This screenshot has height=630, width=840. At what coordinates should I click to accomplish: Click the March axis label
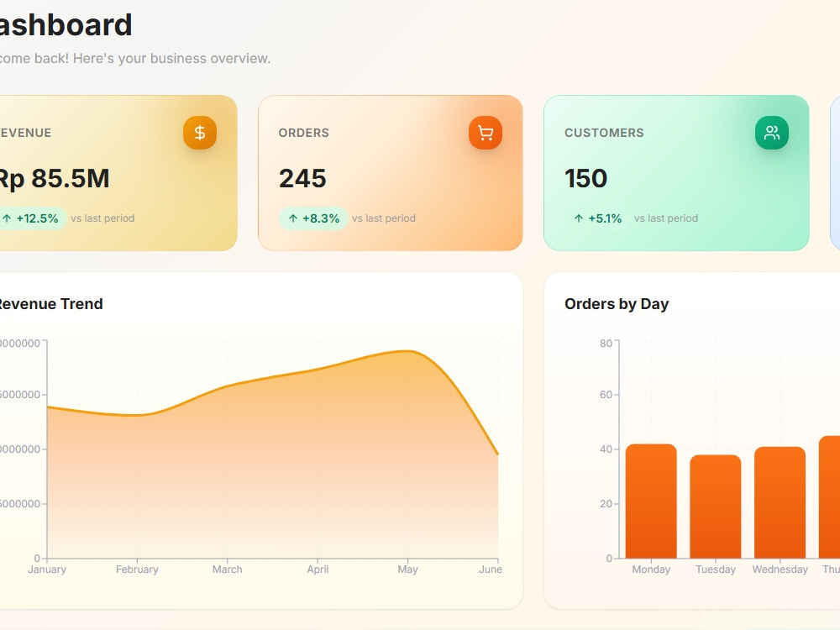click(227, 570)
